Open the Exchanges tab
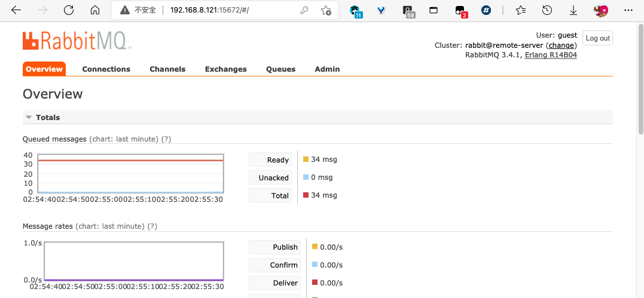 coord(226,69)
